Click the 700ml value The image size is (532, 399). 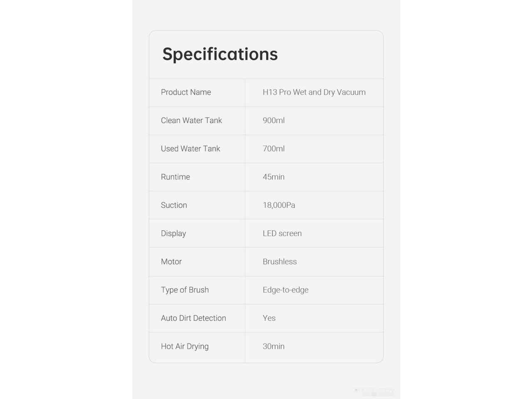point(273,149)
